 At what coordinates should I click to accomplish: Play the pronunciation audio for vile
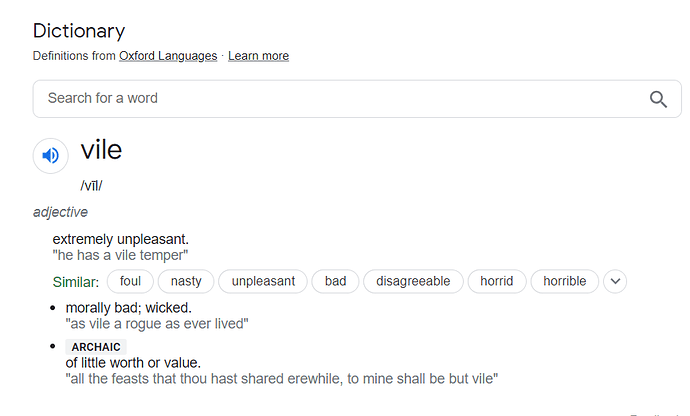[51, 155]
